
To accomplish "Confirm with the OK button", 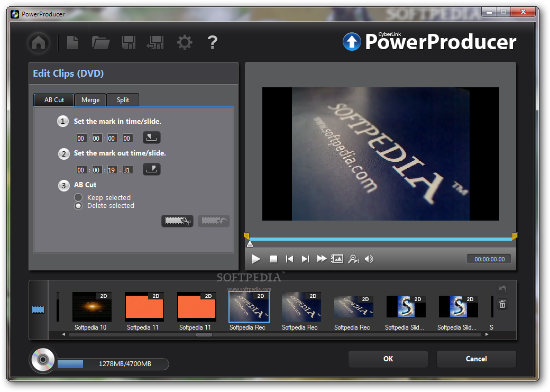I will click(x=388, y=359).
